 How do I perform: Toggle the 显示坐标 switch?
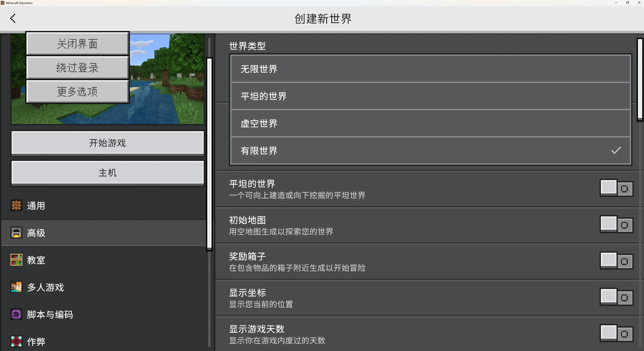click(x=616, y=297)
